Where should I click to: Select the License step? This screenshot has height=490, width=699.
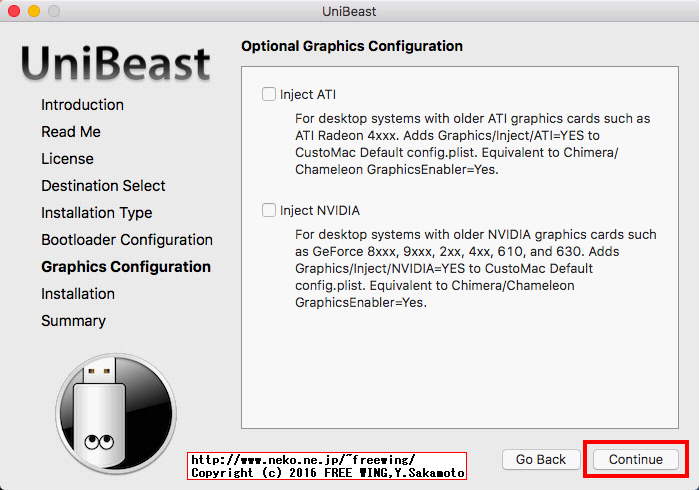click(x=67, y=159)
